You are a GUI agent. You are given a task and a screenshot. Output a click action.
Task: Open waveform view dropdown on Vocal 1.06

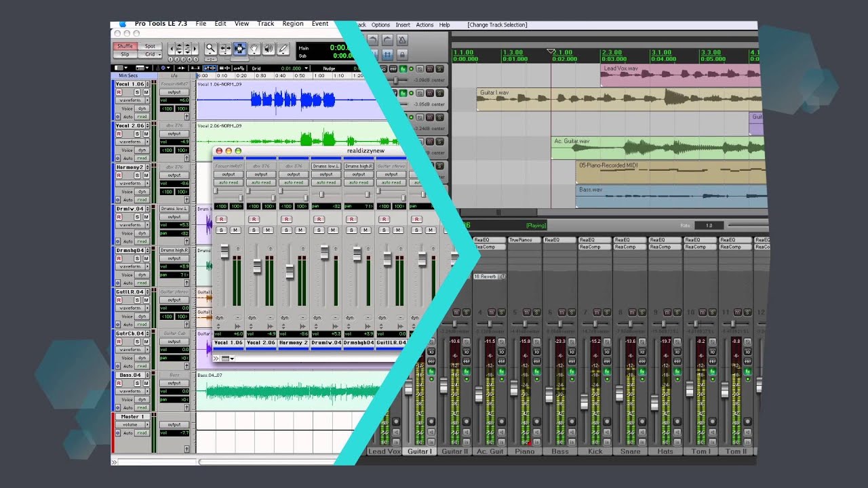(x=131, y=100)
